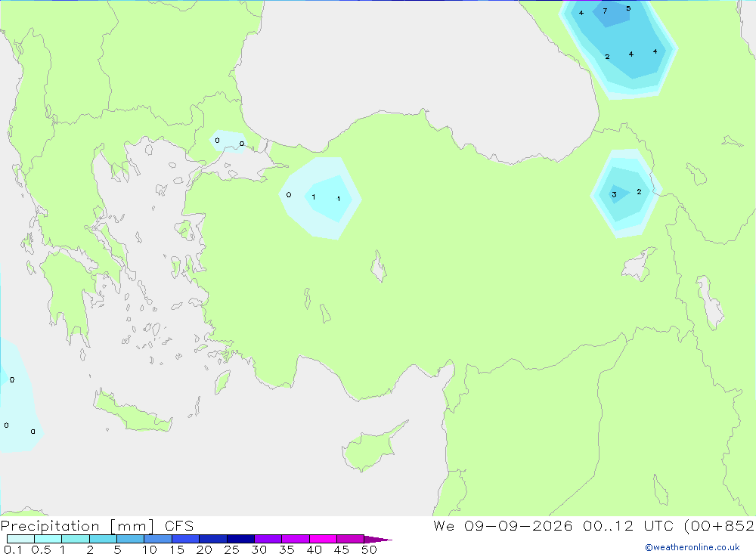Click the lake in central Turkey
756x554 pixels.
pos(379,267)
